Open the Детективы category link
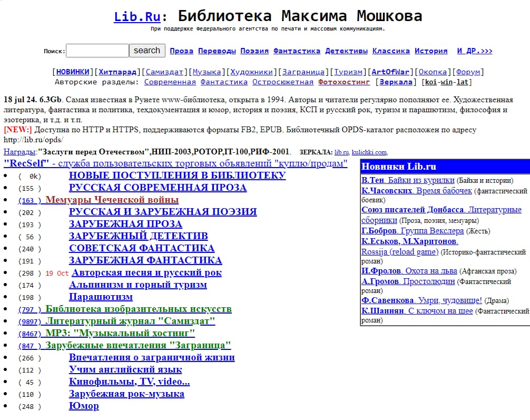The image size is (530, 420). coord(347,51)
